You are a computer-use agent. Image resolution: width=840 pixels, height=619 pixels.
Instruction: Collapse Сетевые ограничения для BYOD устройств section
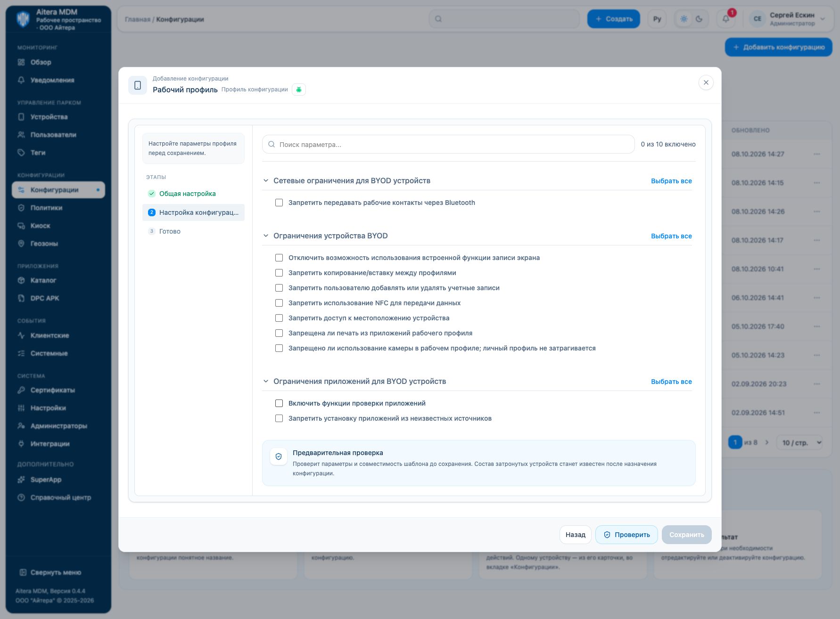[x=266, y=181]
